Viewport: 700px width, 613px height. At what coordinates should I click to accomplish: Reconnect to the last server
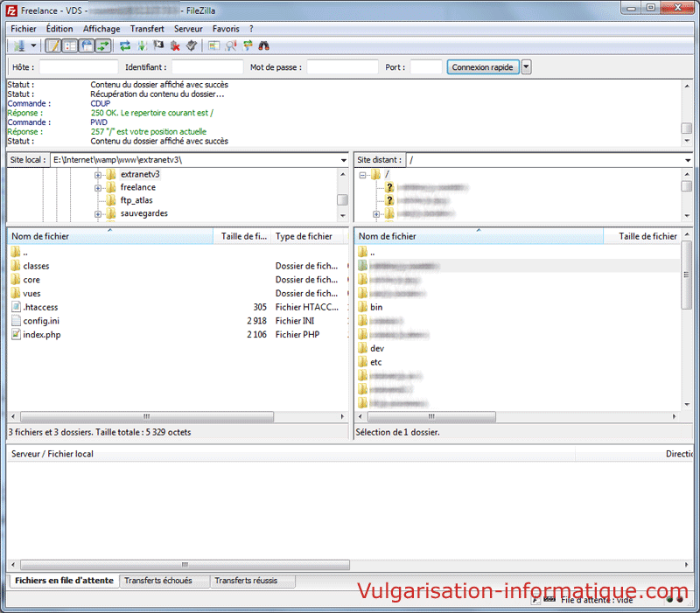coord(192,45)
